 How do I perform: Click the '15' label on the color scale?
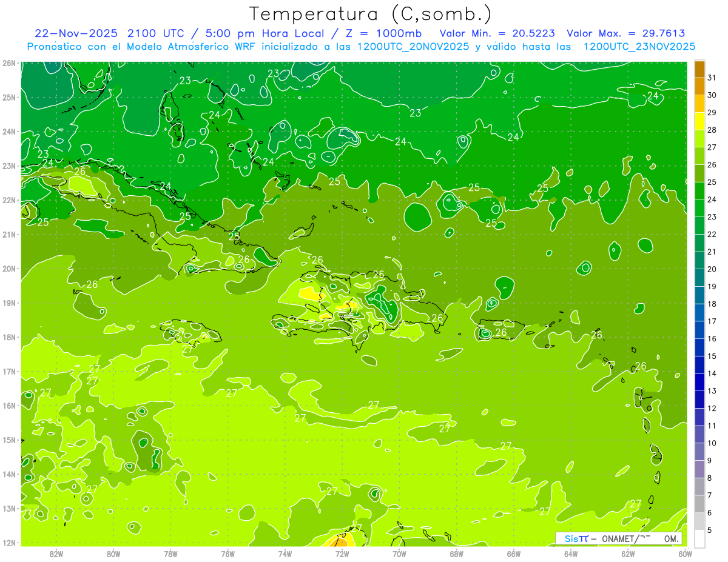pos(712,356)
